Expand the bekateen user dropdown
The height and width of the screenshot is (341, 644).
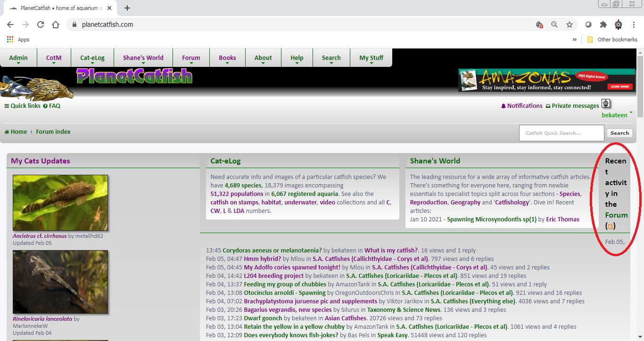[x=617, y=115]
